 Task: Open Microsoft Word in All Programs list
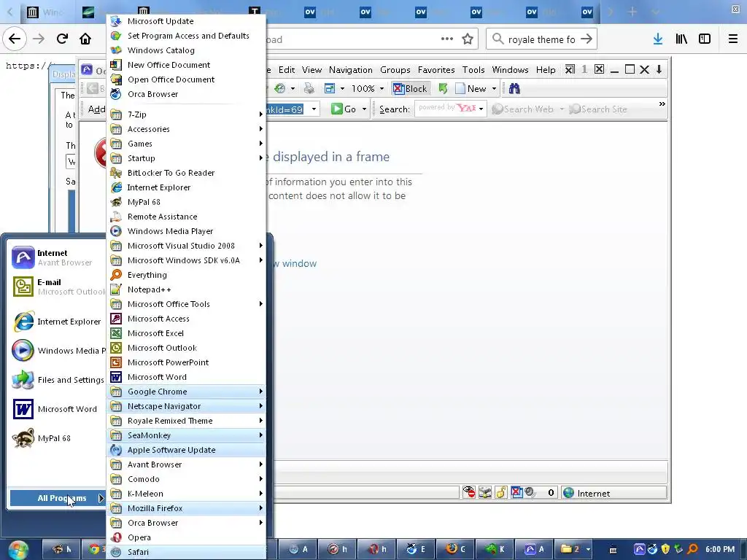pos(186,377)
